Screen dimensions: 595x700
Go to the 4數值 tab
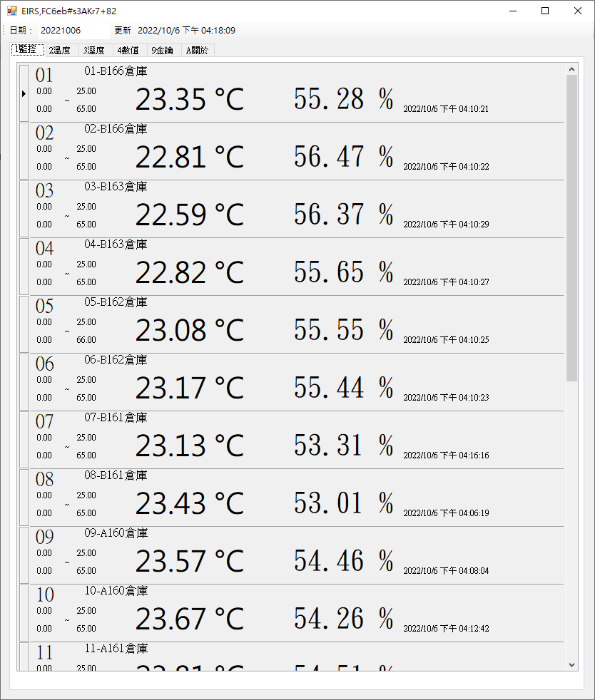pos(128,51)
